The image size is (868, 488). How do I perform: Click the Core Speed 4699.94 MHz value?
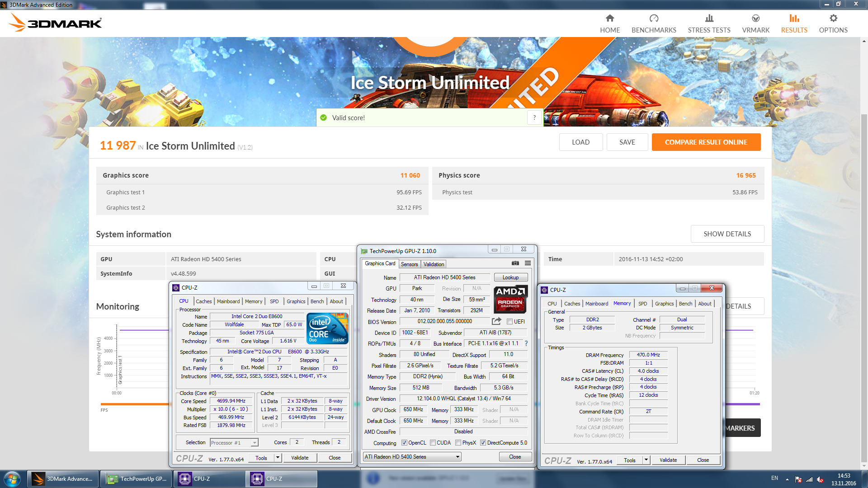coord(231,401)
